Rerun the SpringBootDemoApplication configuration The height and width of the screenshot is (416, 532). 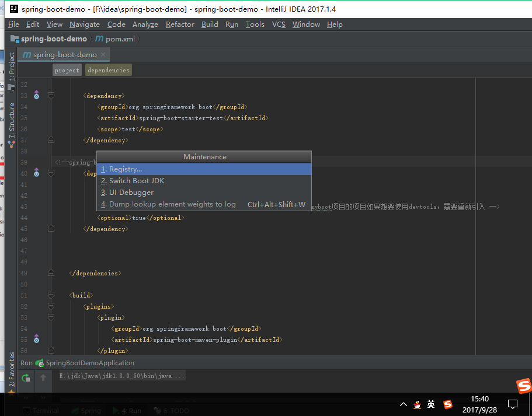[x=26, y=378]
